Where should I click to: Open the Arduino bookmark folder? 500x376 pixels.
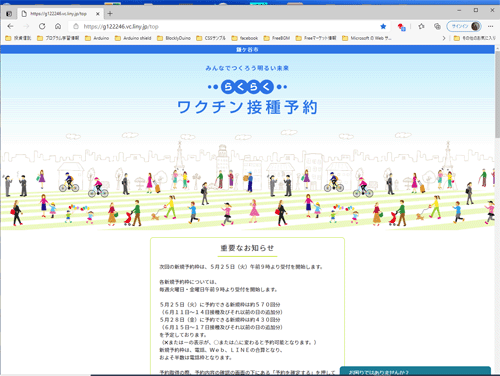tap(97, 38)
